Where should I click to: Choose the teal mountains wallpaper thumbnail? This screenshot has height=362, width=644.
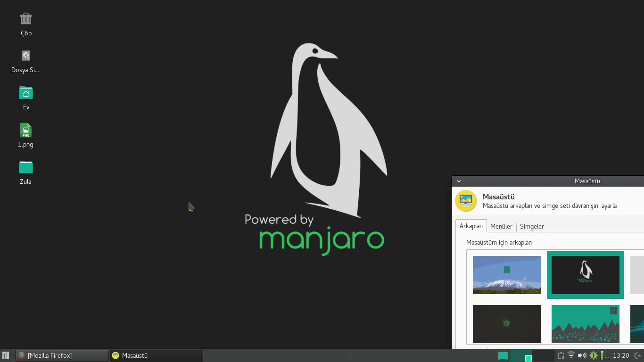point(586,324)
